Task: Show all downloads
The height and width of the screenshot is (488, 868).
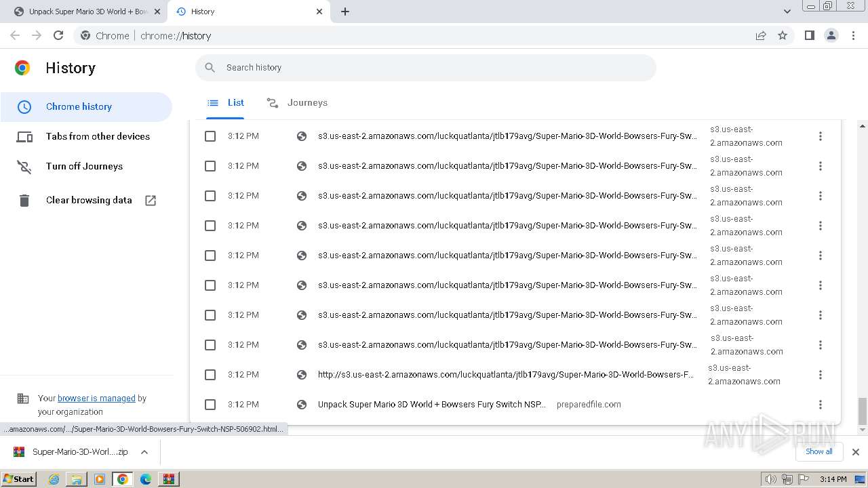Action: [819, 451]
